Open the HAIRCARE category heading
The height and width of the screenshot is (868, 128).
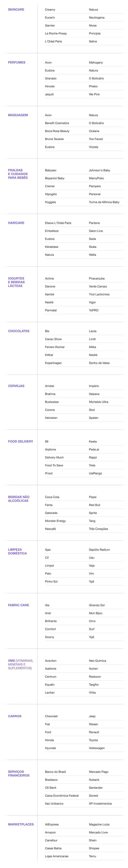[16, 223]
